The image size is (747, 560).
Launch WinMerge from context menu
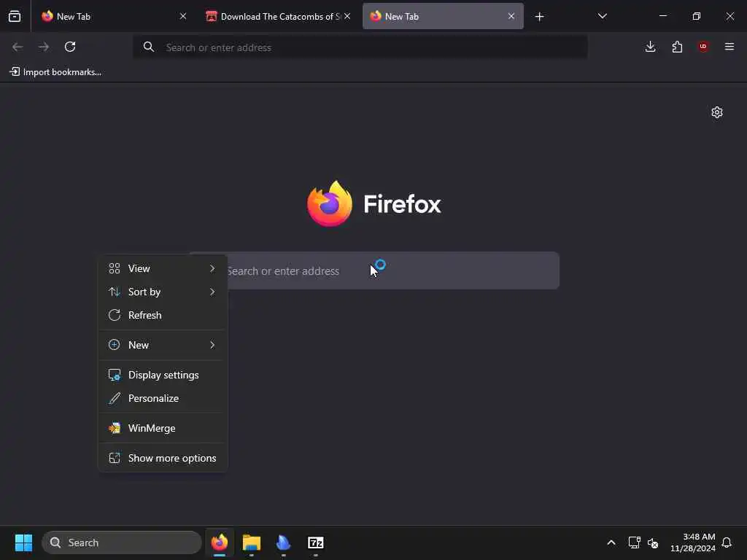[x=163, y=428]
